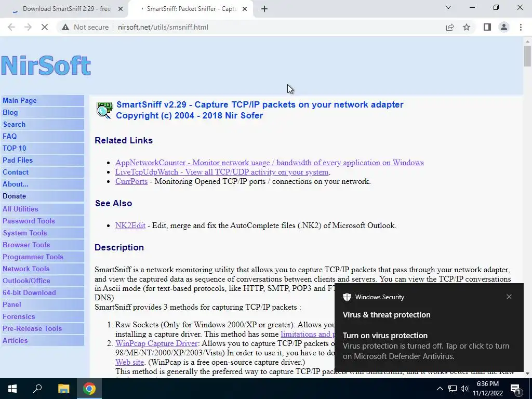
Task: Open File Explorer from the taskbar
Action: coord(63,389)
